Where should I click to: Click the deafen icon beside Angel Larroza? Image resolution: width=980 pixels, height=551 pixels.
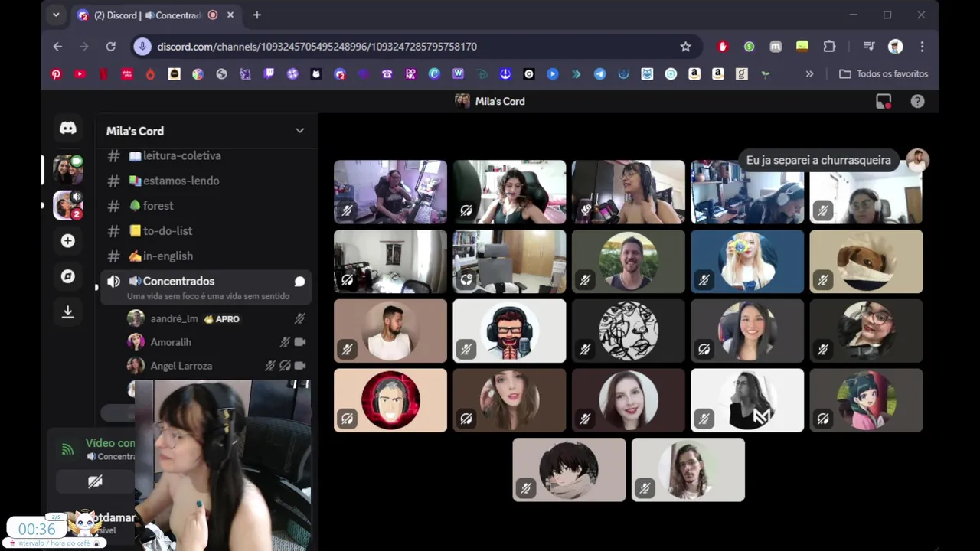click(284, 366)
